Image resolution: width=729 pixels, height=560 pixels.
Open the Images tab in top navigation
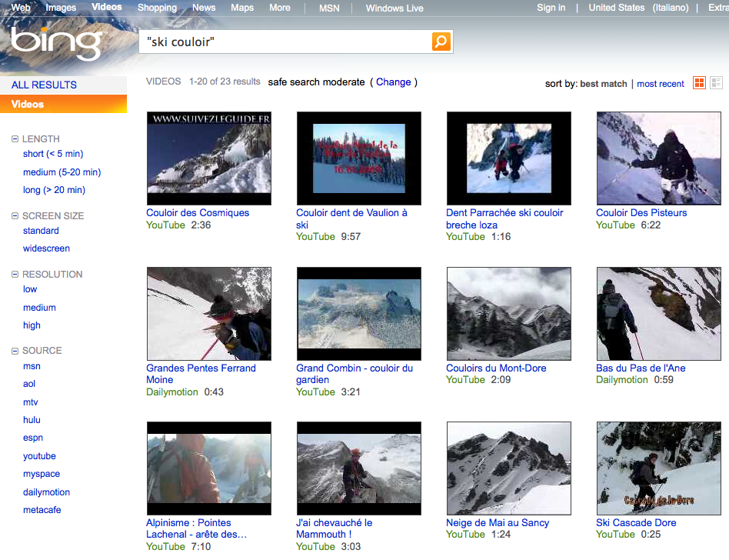click(x=61, y=8)
